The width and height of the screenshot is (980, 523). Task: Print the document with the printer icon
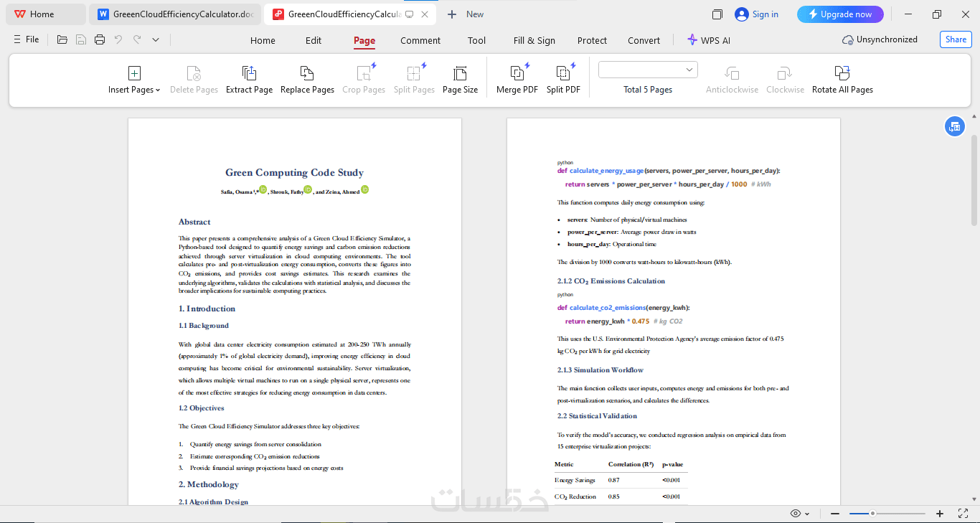click(100, 40)
